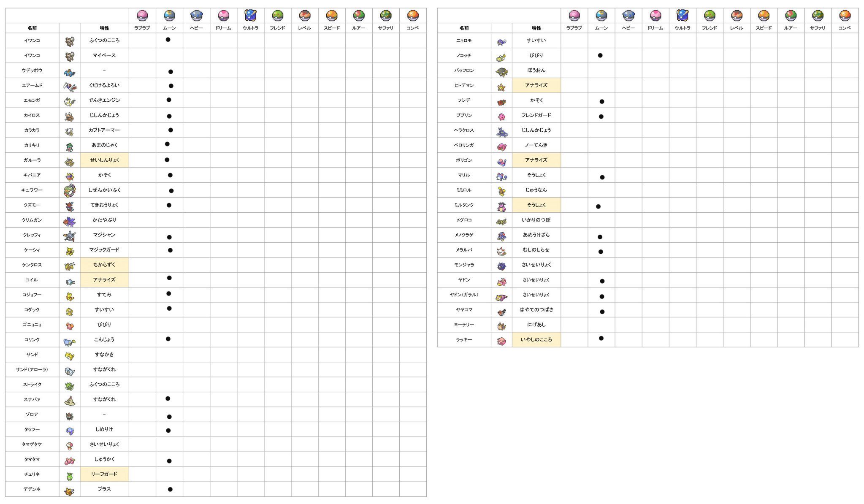Select the ヒトデマン star sprite icon

pyautogui.click(x=501, y=86)
